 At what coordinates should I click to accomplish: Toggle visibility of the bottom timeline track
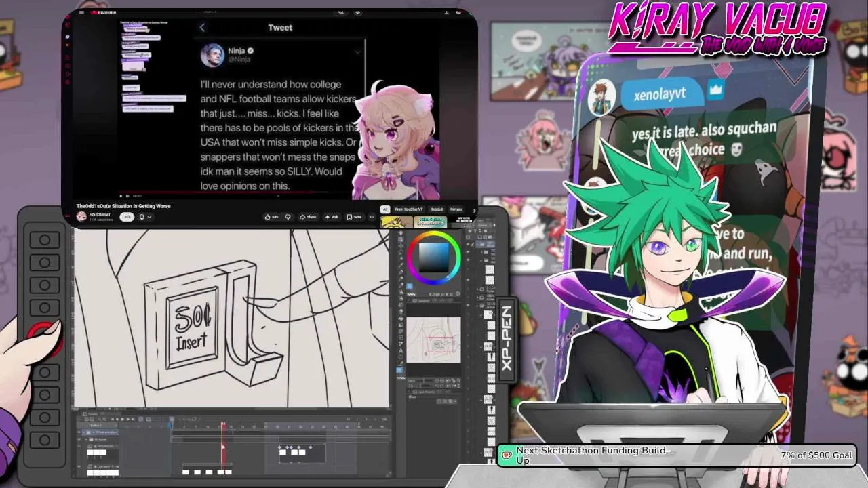79,466
